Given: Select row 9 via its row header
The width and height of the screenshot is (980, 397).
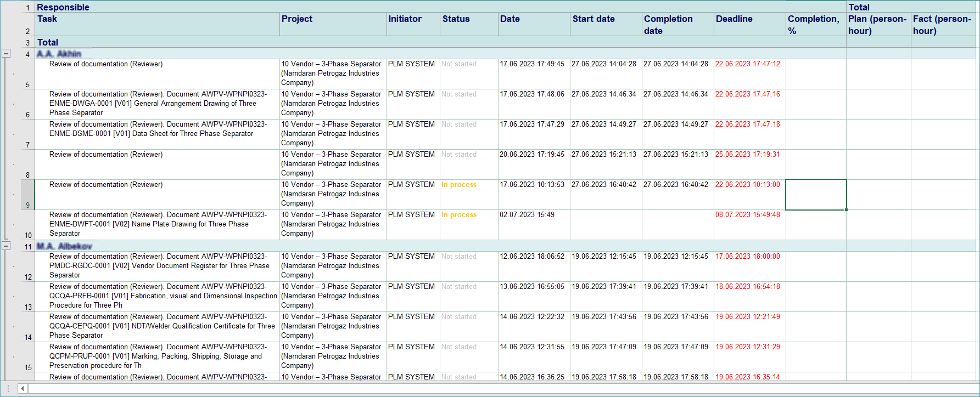Looking at the screenshot, I should pos(27,195).
